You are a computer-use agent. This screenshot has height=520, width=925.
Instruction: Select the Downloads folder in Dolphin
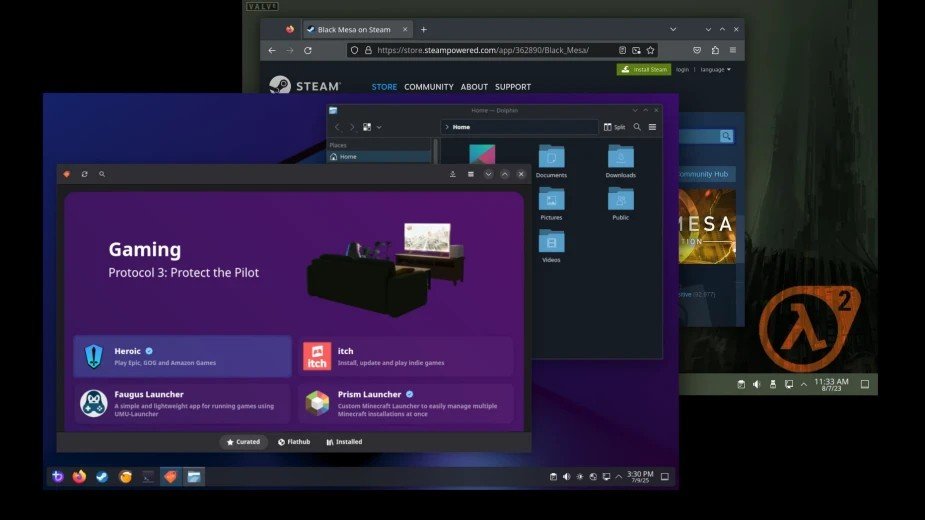point(621,161)
